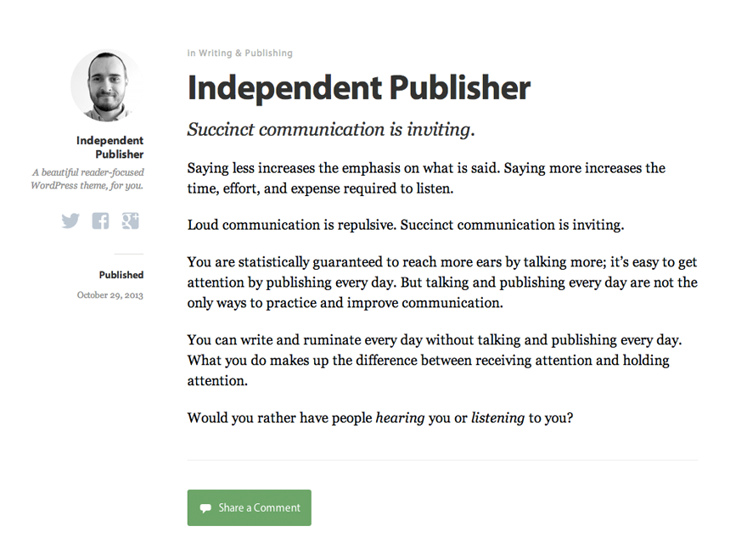This screenshot has width=747, height=560.
Task: Click the Facebook 'f' logo under the tagline
Action: tap(100, 221)
